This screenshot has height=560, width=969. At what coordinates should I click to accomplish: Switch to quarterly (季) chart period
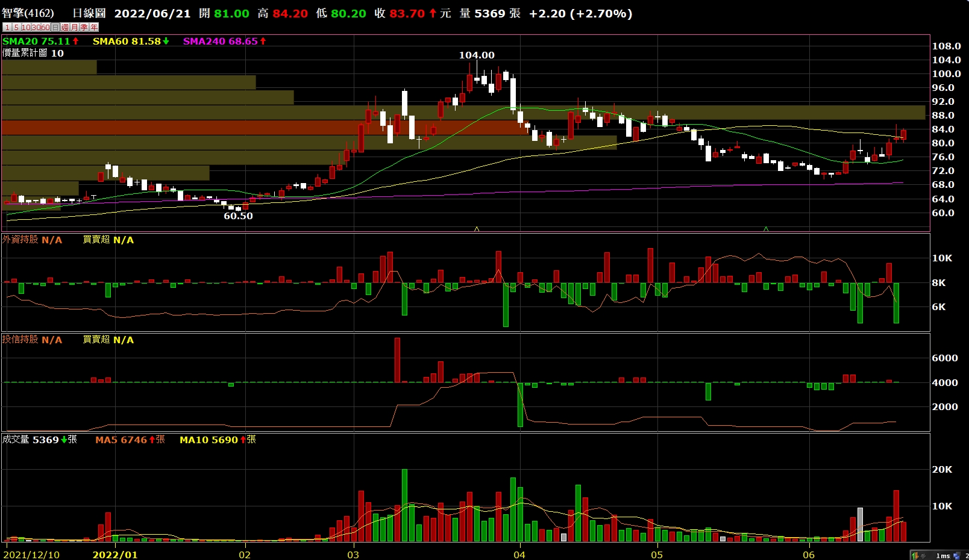[84, 27]
